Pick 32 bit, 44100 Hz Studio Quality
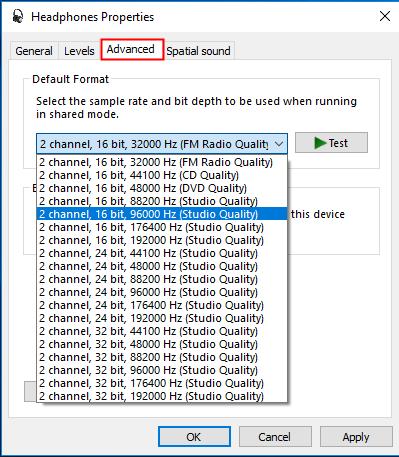This screenshot has height=457, width=399. 162,331
